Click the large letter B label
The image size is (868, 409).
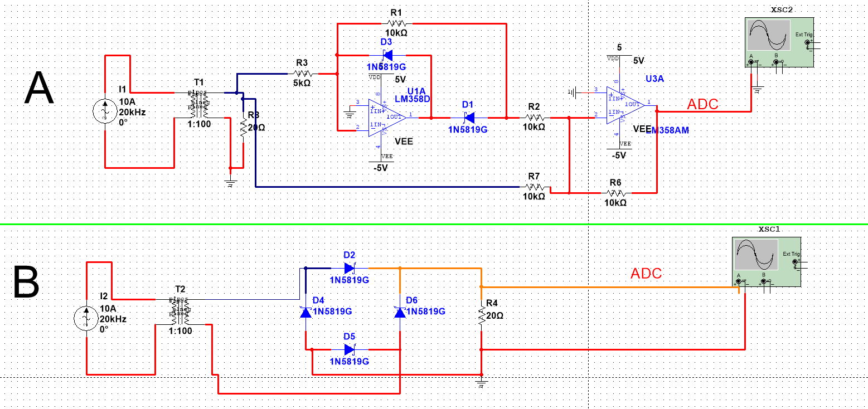tap(27, 281)
